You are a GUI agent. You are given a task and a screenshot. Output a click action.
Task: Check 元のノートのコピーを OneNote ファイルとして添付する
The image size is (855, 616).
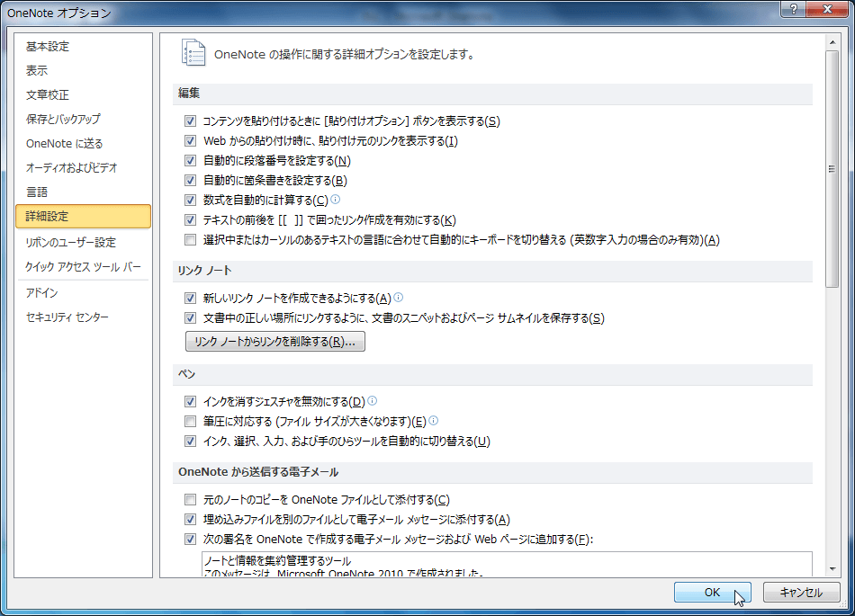point(190,499)
